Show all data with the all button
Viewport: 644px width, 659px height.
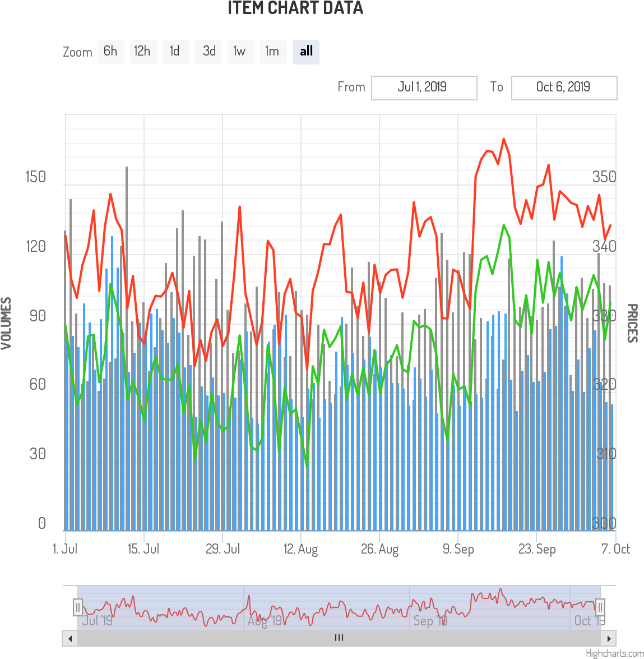point(306,52)
